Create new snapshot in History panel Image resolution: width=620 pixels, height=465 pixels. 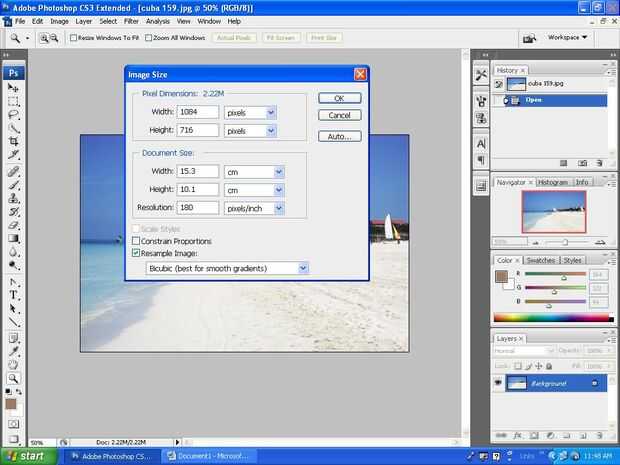[x=582, y=163]
